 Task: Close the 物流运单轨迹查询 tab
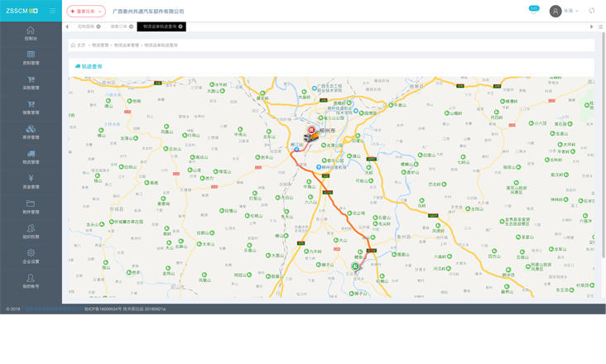pos(180,26)
